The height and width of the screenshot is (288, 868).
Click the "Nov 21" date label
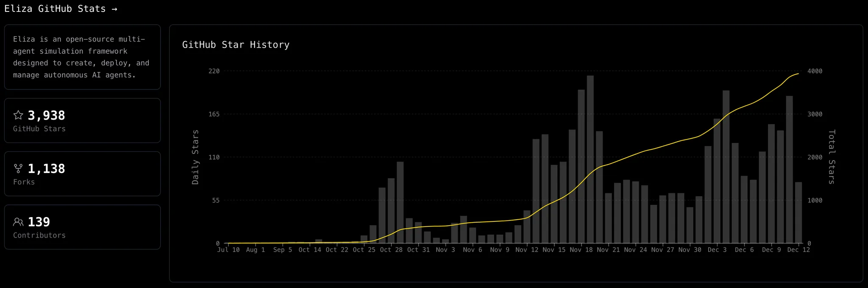point(608,250)
